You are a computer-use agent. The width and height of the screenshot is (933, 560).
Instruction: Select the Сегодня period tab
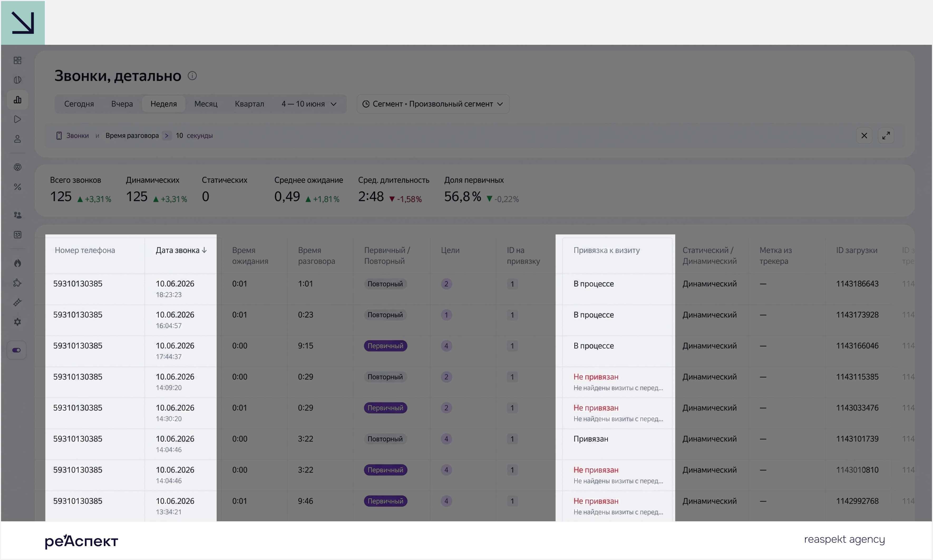pos(79,104)
